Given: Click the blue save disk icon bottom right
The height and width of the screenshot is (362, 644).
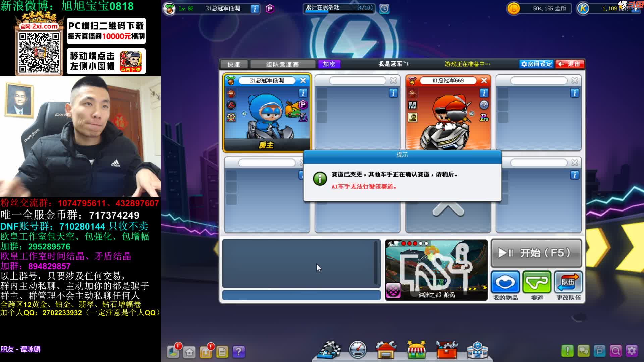Looking at the screenshot, I should [x=600, y=351].
